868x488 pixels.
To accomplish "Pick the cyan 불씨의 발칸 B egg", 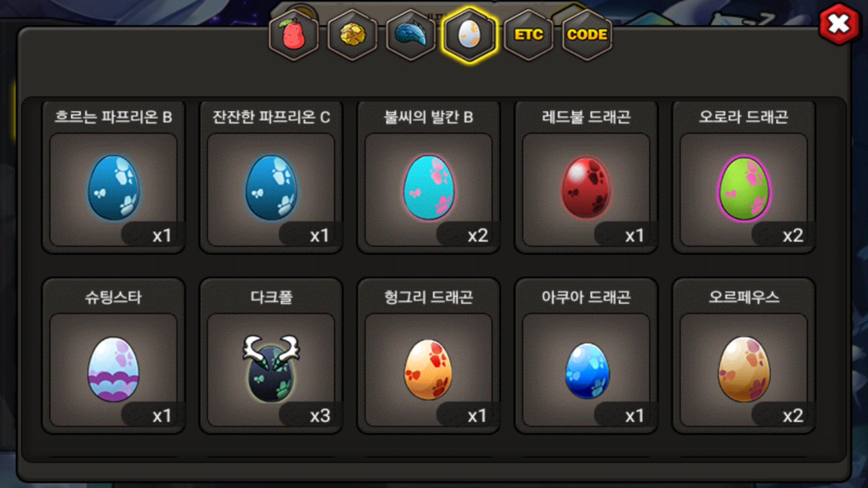I will (429, 187).
